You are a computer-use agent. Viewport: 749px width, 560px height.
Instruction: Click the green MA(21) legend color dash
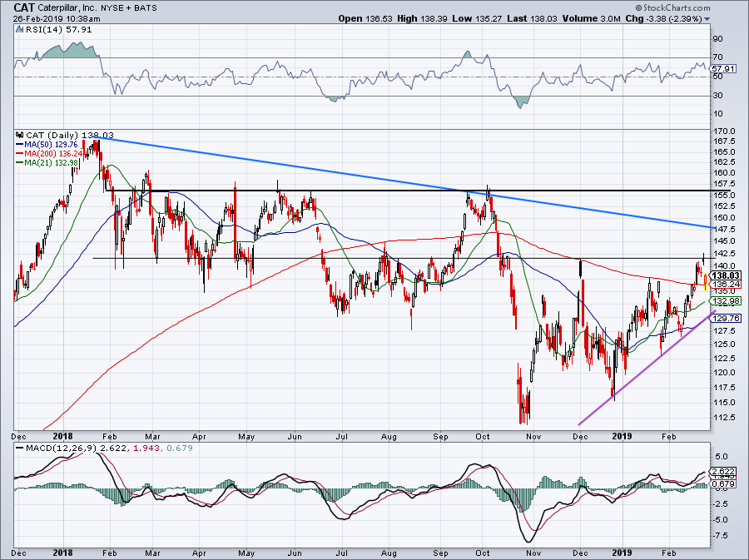click(x=20, y=162)
